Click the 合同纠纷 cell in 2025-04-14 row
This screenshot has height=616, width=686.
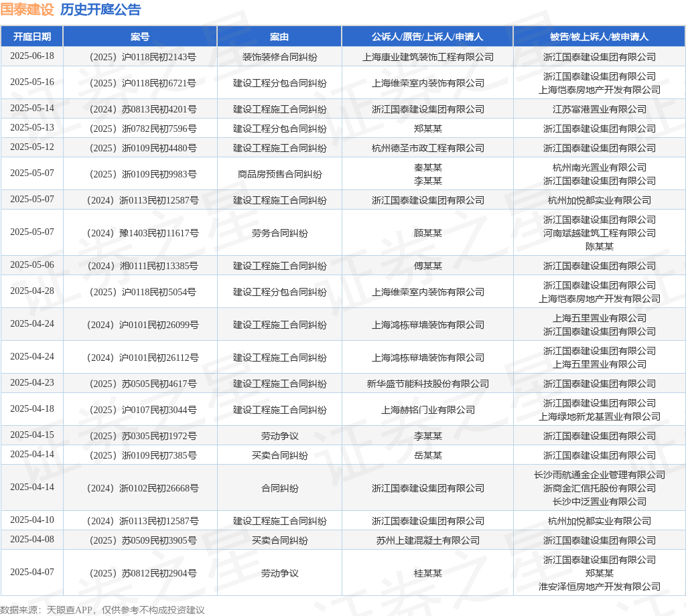click(x=279, y=488)
